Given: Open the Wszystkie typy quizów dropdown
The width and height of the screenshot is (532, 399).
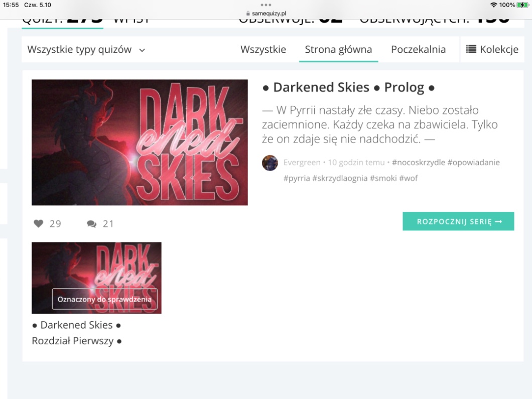Looking at the screenshot, I should click(86, 50).
